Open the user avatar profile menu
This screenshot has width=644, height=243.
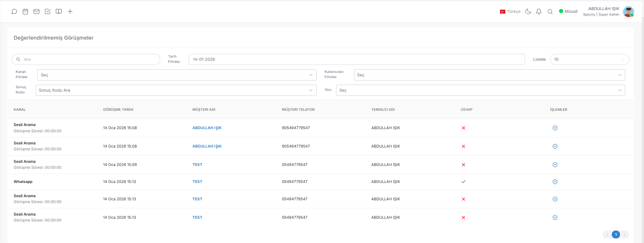point(628,11)
